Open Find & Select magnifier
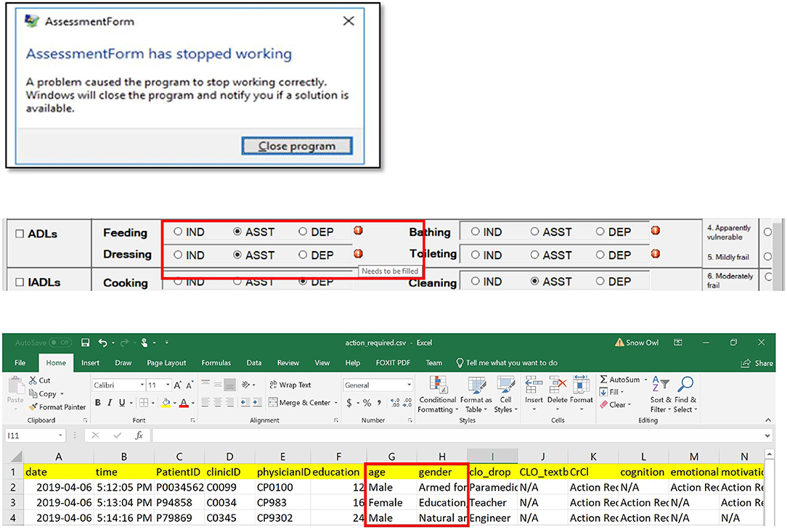Screen dimensions: 787x532 click(x=685, y=395)
